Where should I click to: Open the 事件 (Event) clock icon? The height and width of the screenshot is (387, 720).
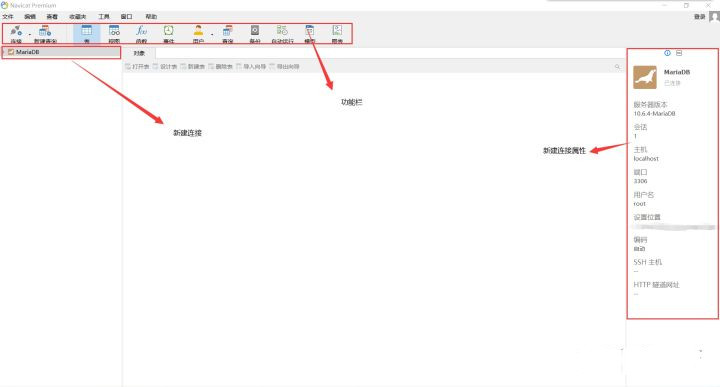click(x=169, y=34)
